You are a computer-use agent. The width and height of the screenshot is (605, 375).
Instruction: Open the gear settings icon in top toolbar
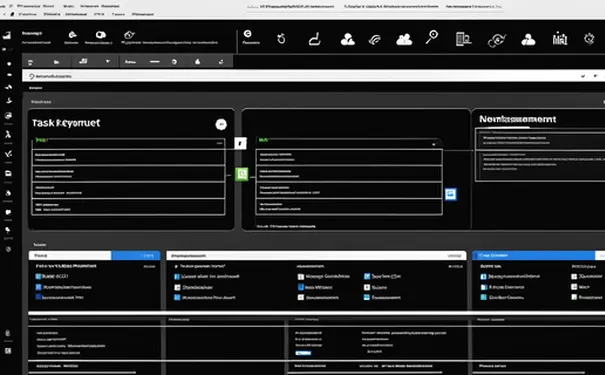tap(589, 39)
